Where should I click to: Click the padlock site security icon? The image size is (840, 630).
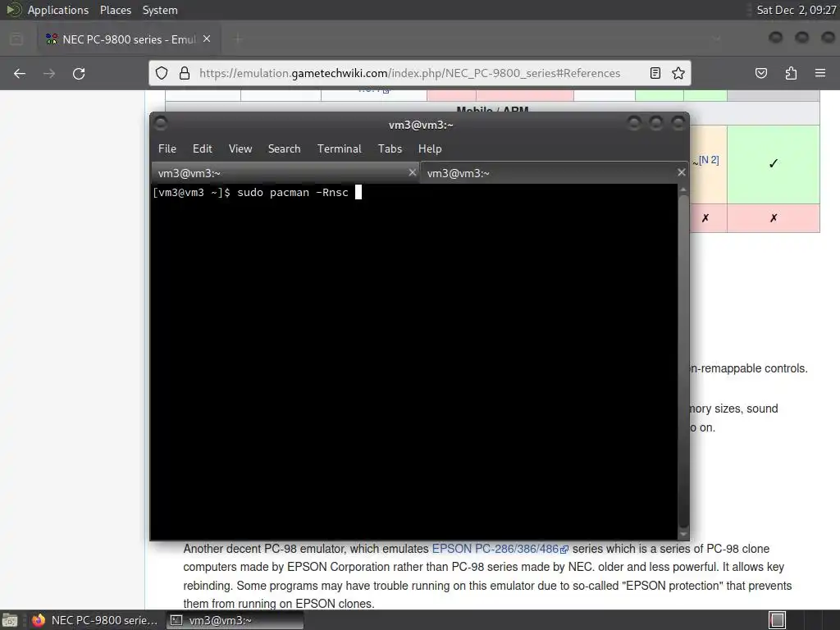point(185,73)
